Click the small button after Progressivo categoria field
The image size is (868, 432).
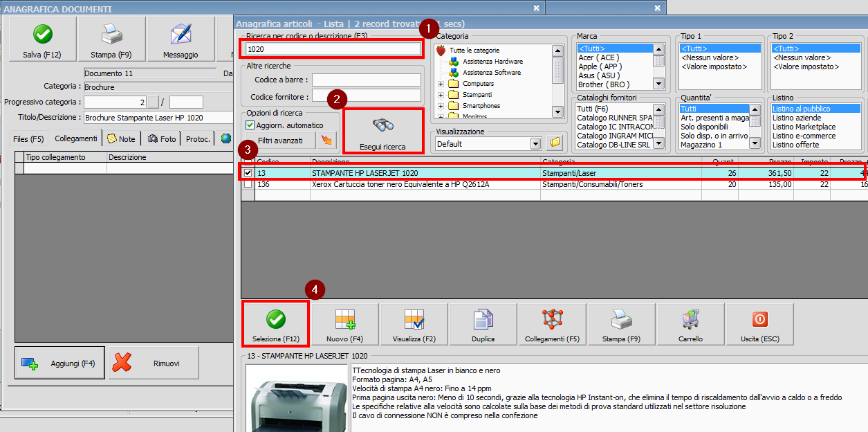coord(154,102)
